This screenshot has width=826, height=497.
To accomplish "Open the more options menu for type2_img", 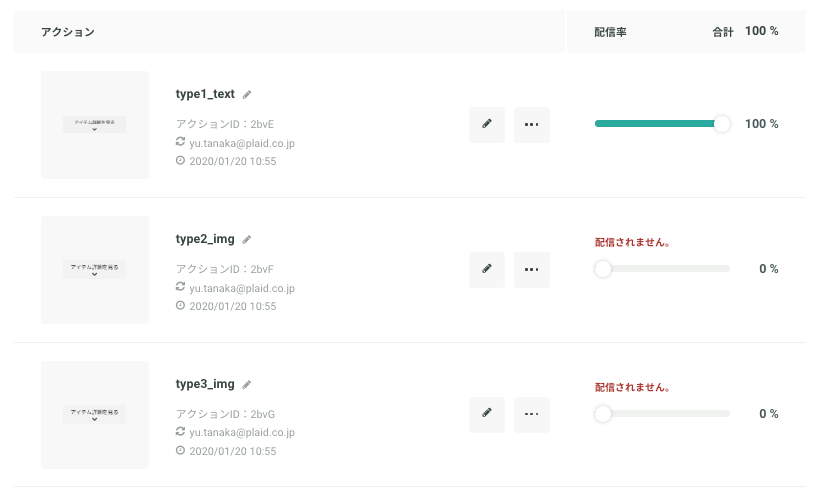I will 532,270.
